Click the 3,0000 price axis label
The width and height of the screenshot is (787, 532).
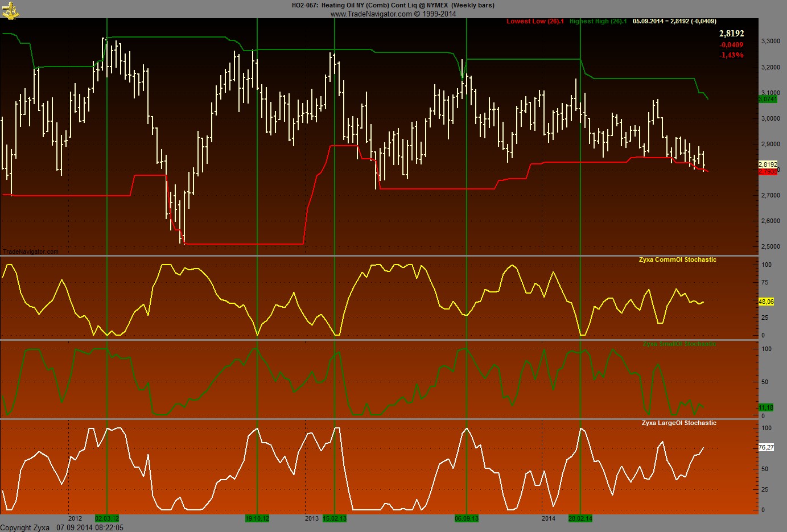pos(770,118)
